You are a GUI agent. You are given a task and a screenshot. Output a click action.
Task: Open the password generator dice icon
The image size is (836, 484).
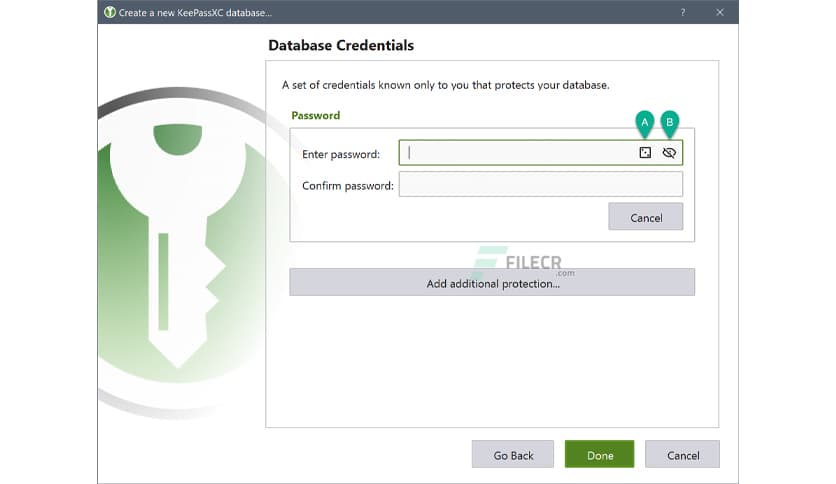(x=645, y=153)
